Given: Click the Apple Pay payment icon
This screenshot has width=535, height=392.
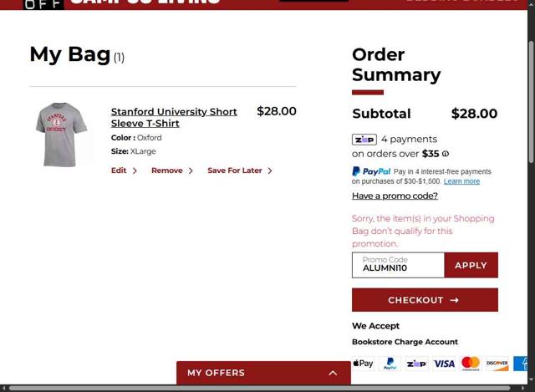Looking at the screenshot, I should 363,364.
